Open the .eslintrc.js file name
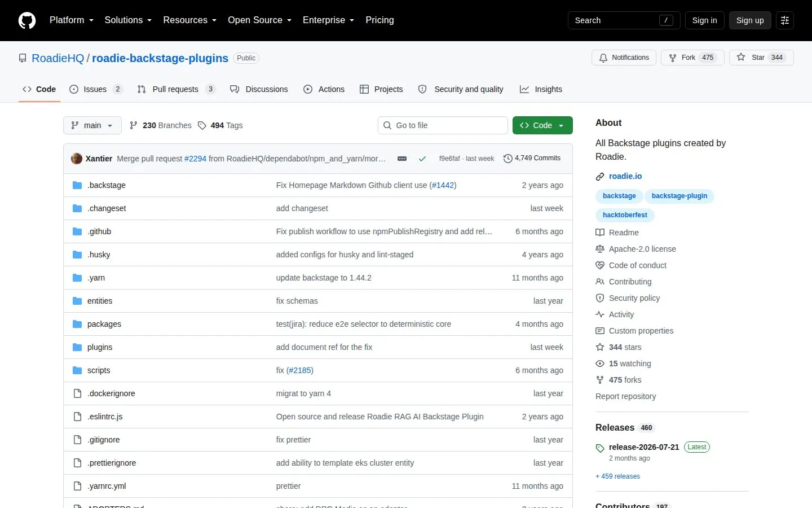 click(105, 417)
